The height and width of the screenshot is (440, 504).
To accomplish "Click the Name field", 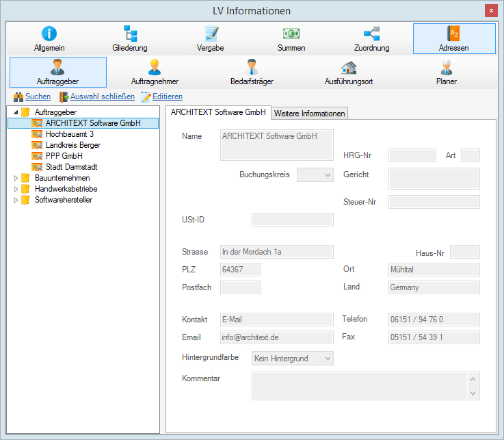I will [277, 145].
